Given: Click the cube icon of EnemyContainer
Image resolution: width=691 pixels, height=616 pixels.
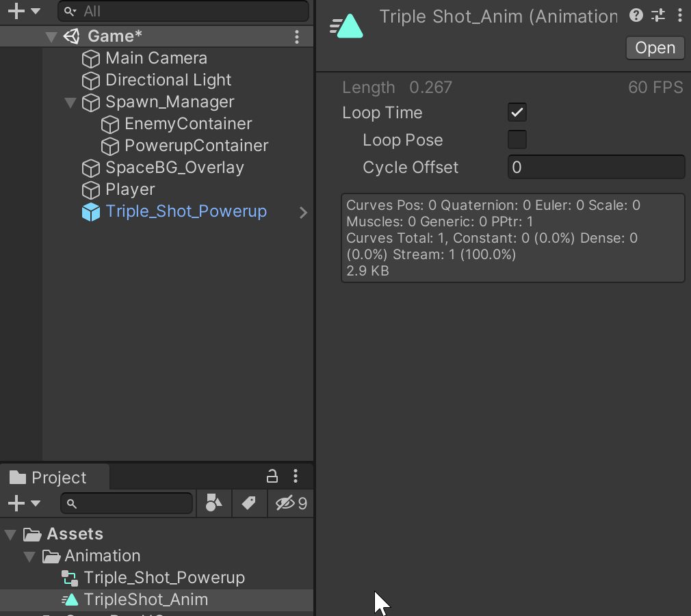Looking at the screenshot, I should click(110, 124).
